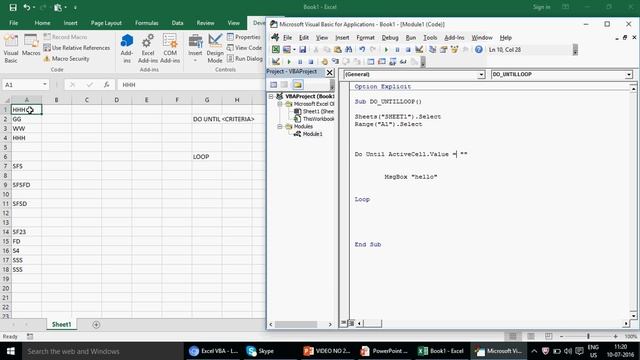The height and width of the screenshot is (360, 640).
Task: Click View Microsoft Excel icon in VBA toolbar
Action: tap(276, 49)
